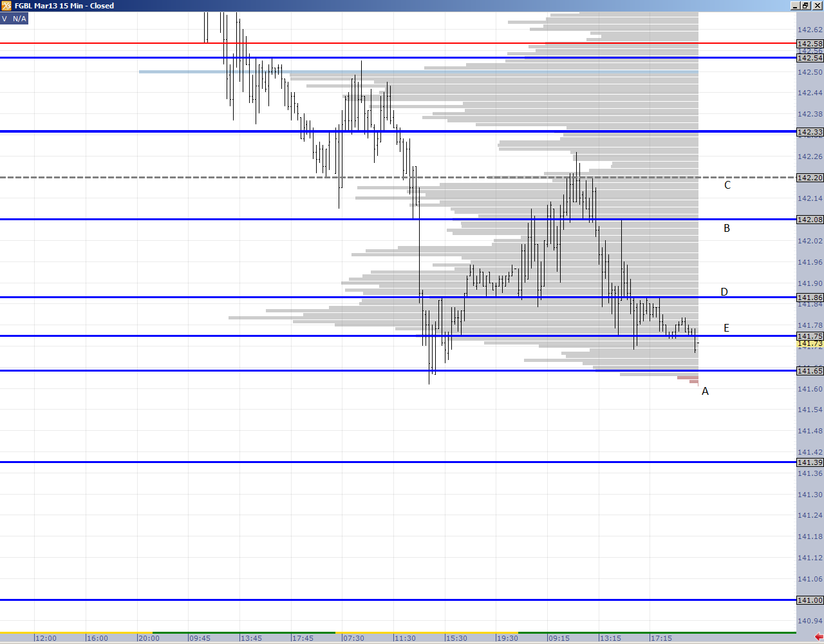This screenshot has height=644, width=824.
Task: Click the 142.26 price axis label
Action: tap(810, 156)
